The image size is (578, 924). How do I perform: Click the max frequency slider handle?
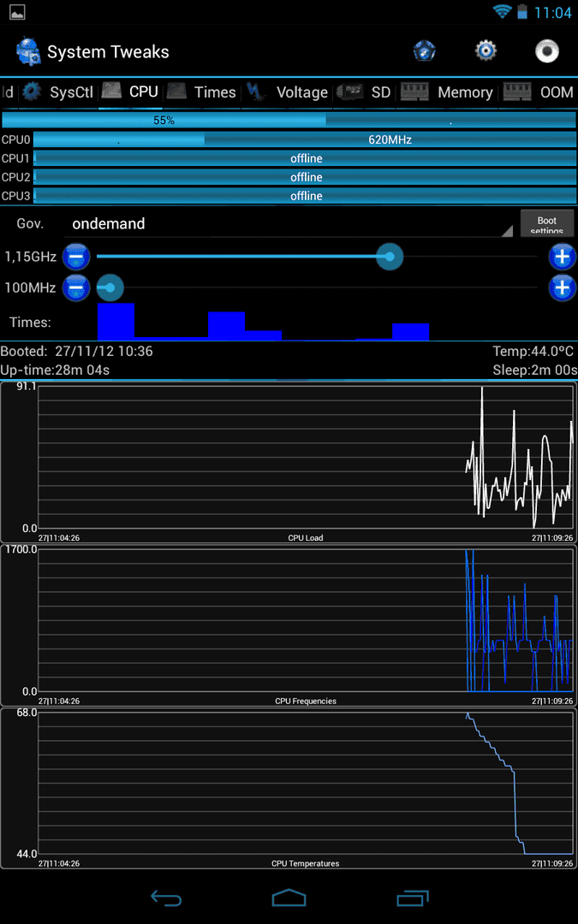(x=390, y=256)
